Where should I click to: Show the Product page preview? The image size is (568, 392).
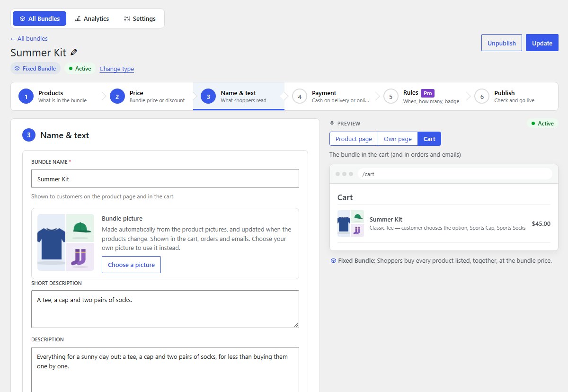(x=354, y=139)
